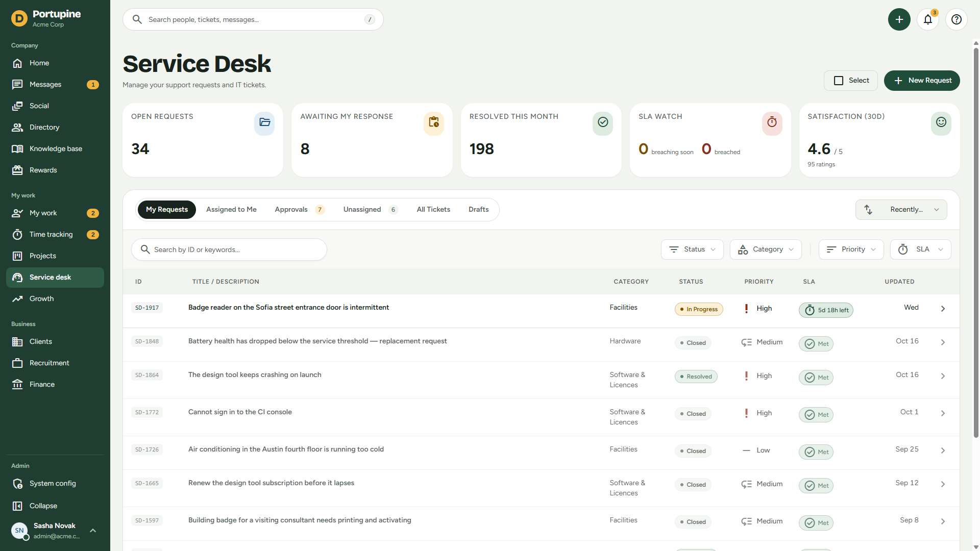Click the '5d 18h left' SLA badge
Viewport: 980px width, 551px height.
[x=826, y=310]
